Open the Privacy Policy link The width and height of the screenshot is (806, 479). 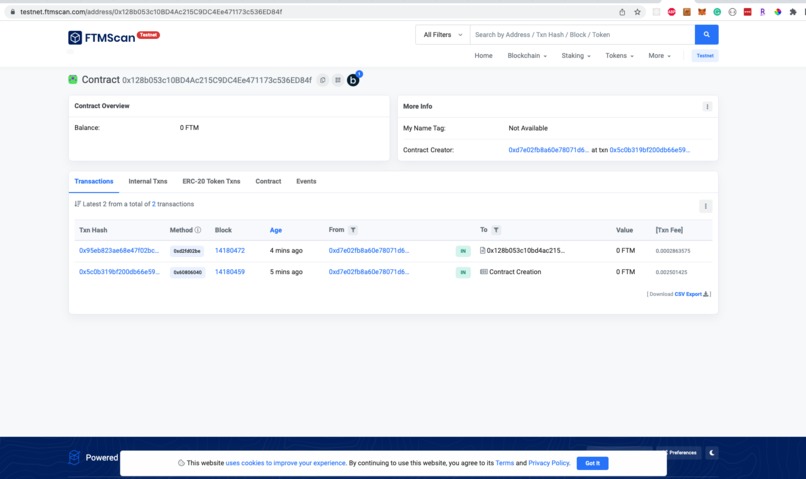[549, 463]
